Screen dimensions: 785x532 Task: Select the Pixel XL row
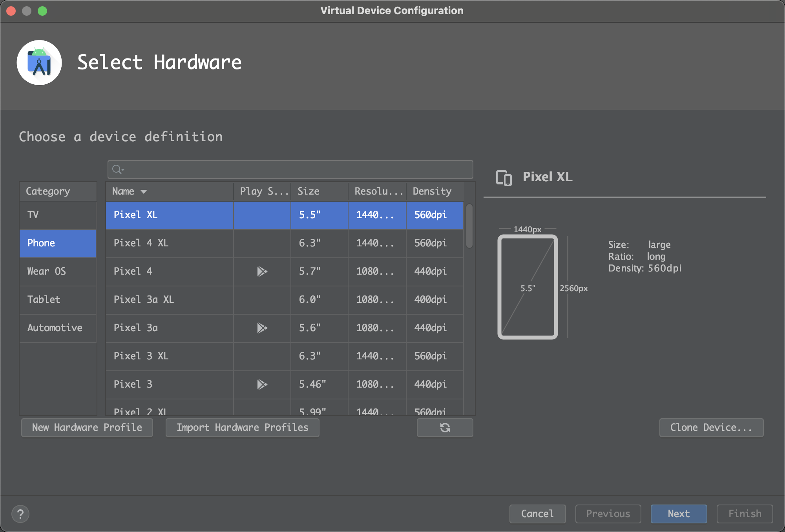(285, 215)
